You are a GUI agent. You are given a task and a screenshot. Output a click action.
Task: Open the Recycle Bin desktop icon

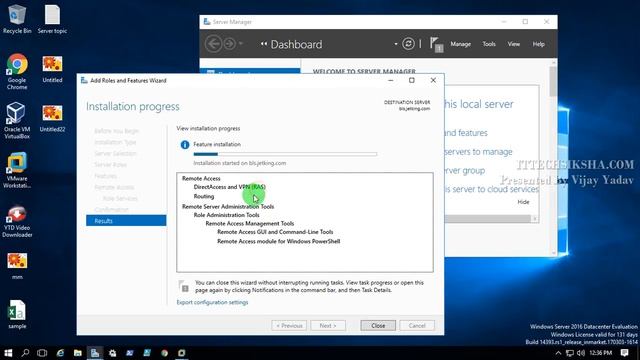coord(17,19)
